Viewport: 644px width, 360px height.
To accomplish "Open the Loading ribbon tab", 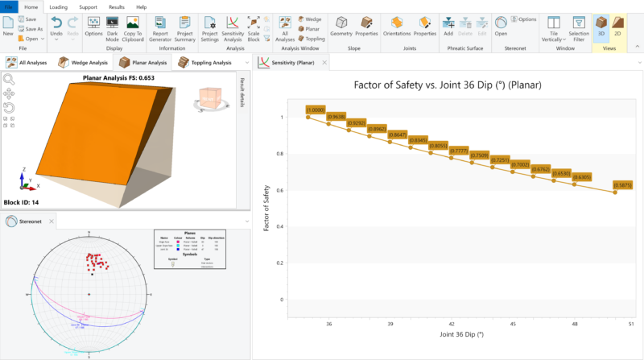I will (x=58, y=6).
